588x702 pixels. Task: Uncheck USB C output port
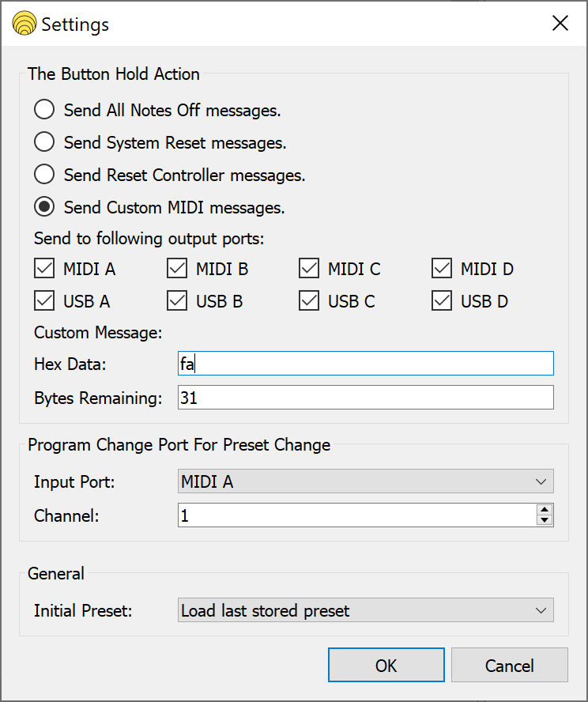pyautogui.click(x=309, y=301)
